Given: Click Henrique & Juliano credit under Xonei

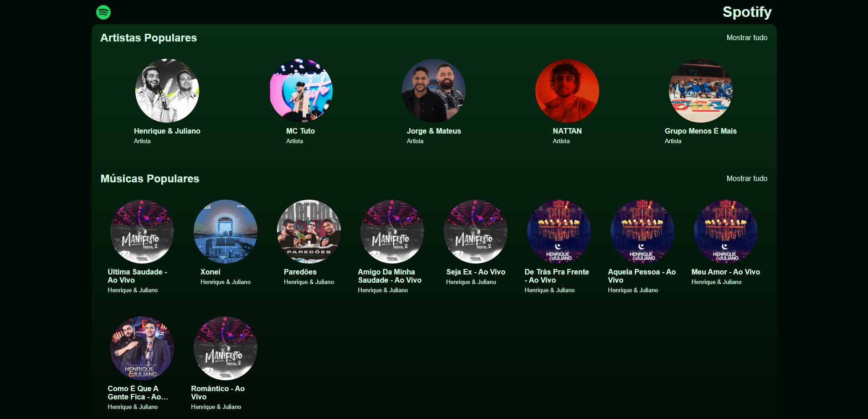Looking at the screenshot, I should 226,282.
